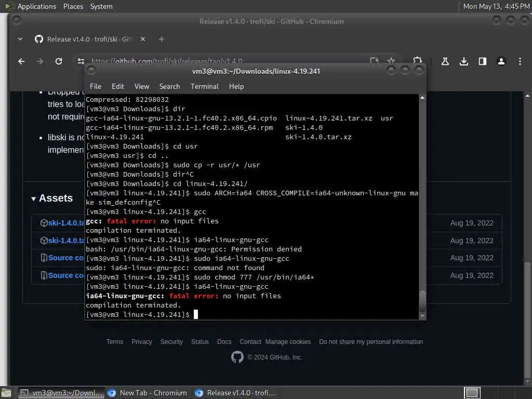Open a new Chromium tab with plus
532x399 pixels.
(x=162, y=39)
